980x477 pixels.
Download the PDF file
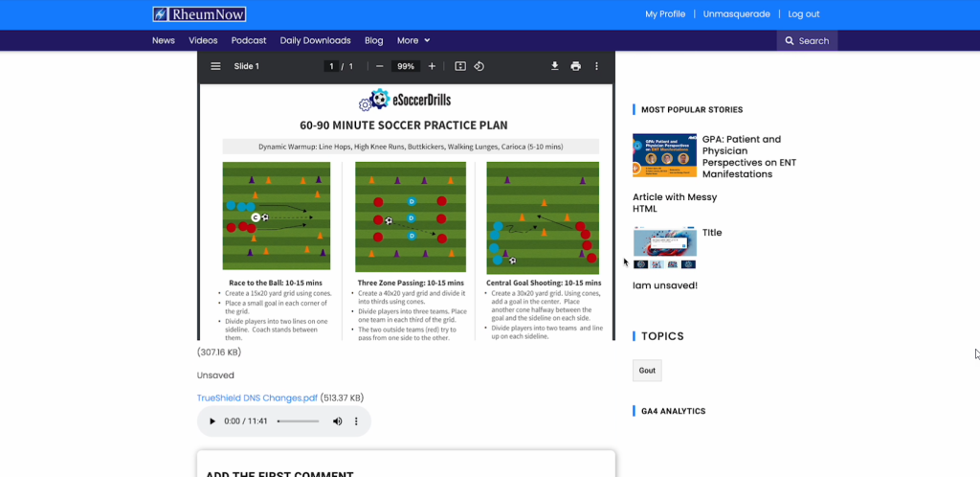click(554, 66)
